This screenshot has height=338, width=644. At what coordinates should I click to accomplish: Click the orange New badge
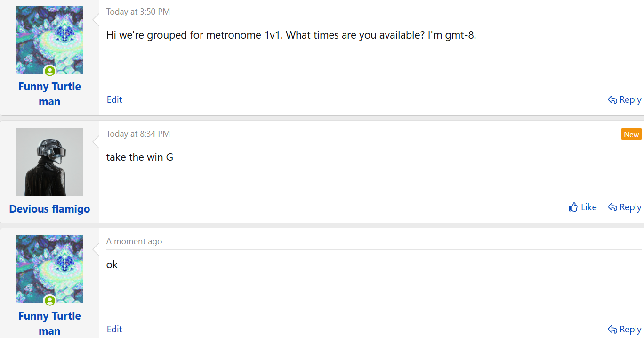point(631,134)
